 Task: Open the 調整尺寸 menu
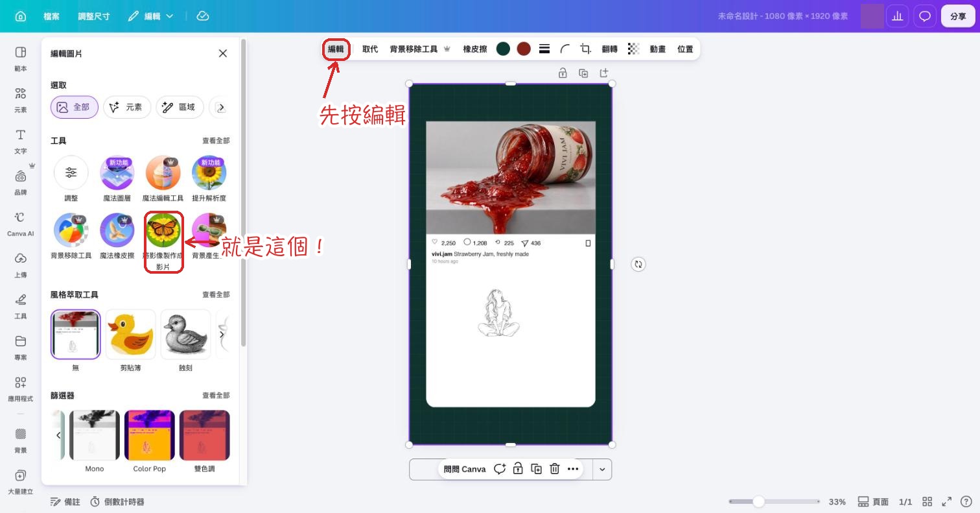pos(93,16)
